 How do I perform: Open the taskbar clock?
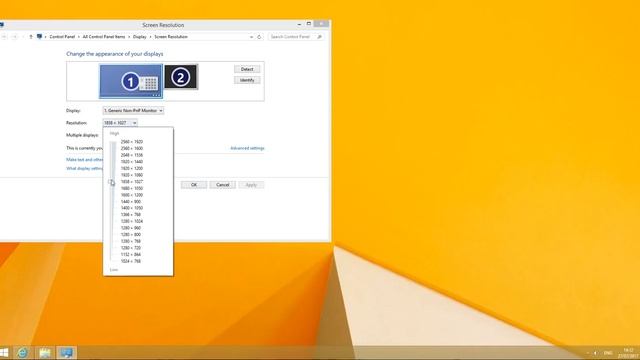(628, 353)
